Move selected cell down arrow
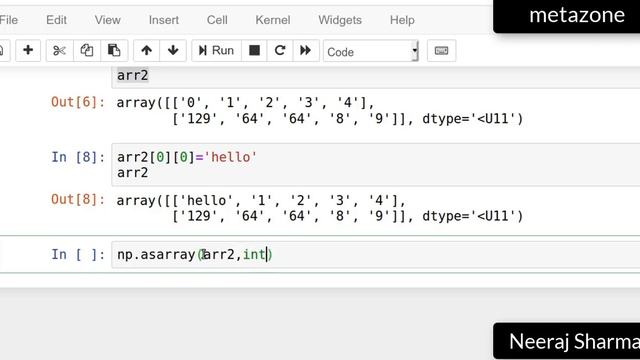The width and height of the screenshot is (640, 360). (x=173, y=51)
